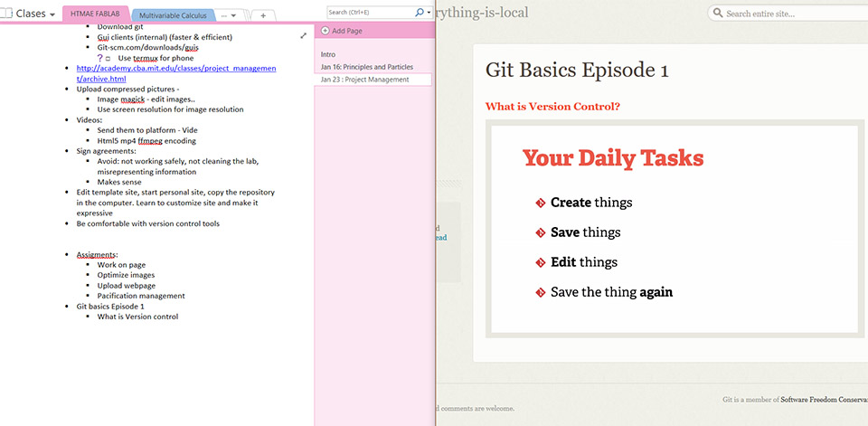Click the 'Work on page' note line

pyautogui.click(x=121, y=265)
